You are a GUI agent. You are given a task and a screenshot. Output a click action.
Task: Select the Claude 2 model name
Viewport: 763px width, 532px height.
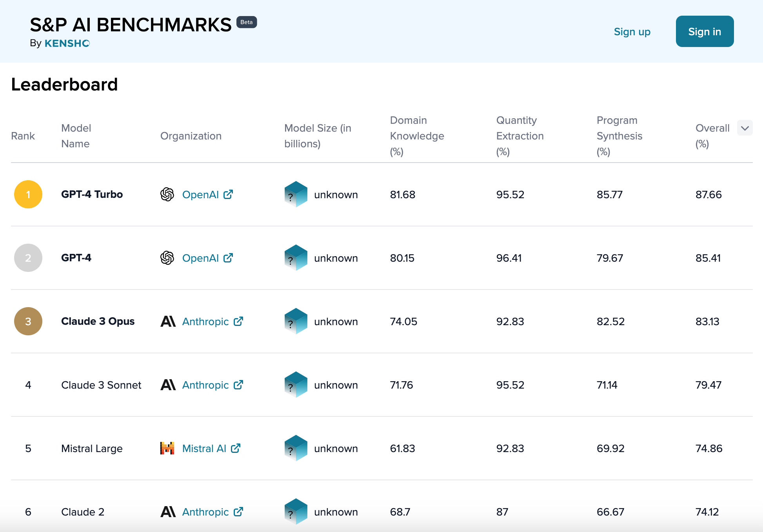(83, 512)
